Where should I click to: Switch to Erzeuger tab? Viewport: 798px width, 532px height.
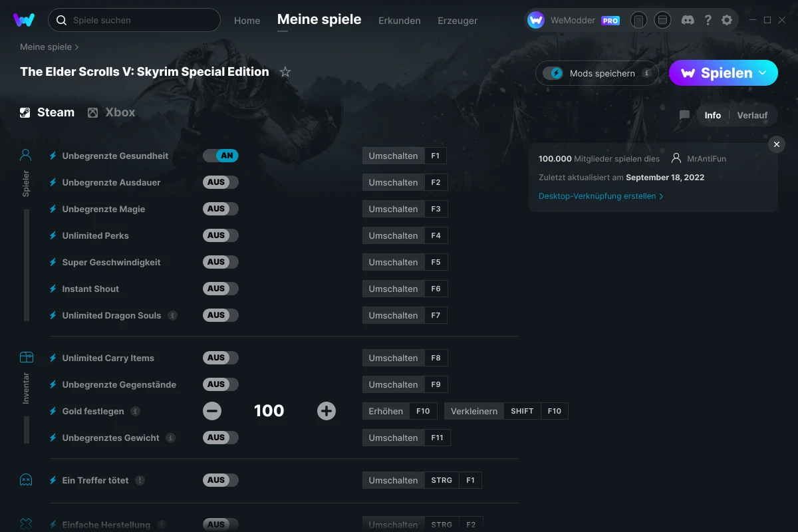pyautogui.click(x=458, y=21)
